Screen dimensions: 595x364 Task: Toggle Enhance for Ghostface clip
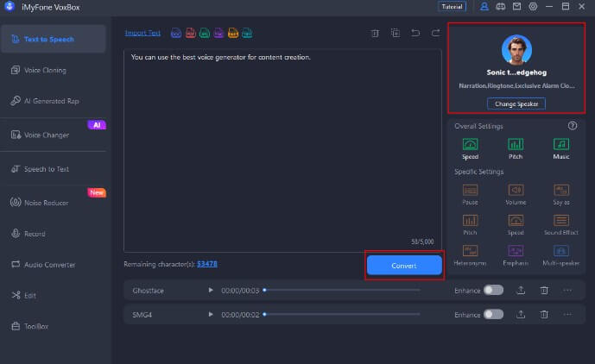tap(494, 290)
